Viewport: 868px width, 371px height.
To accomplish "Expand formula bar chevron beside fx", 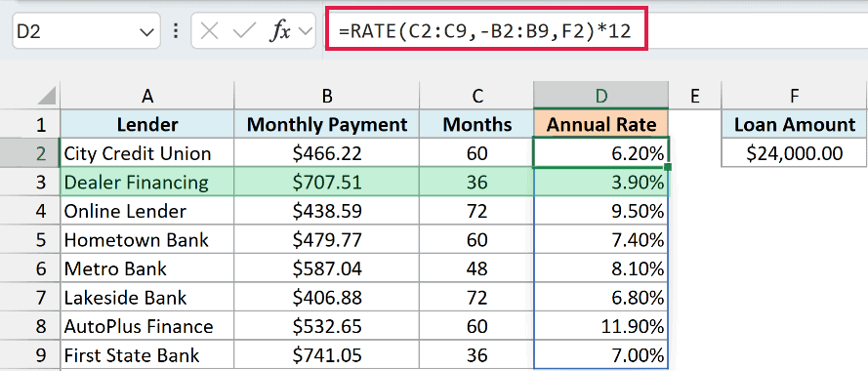I will point(305,31).
